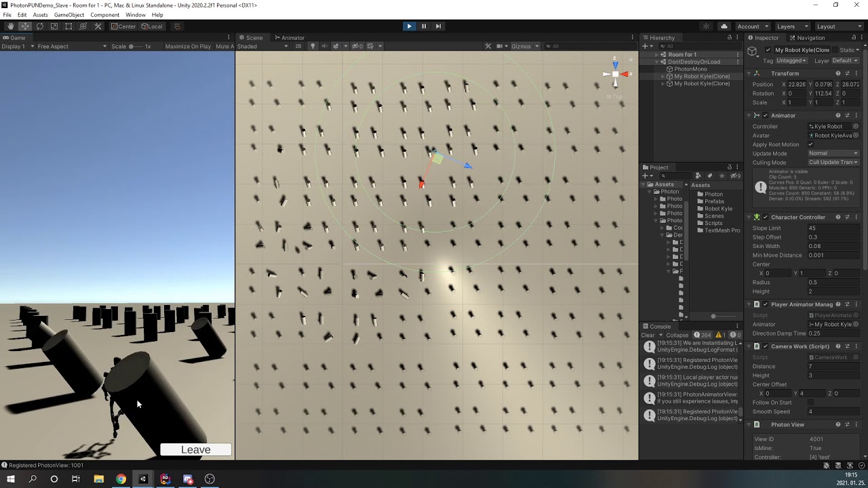The image size is (868, 488).
Task: Click the Scene orientation gizmo
Action: click(x=615, y=74)
